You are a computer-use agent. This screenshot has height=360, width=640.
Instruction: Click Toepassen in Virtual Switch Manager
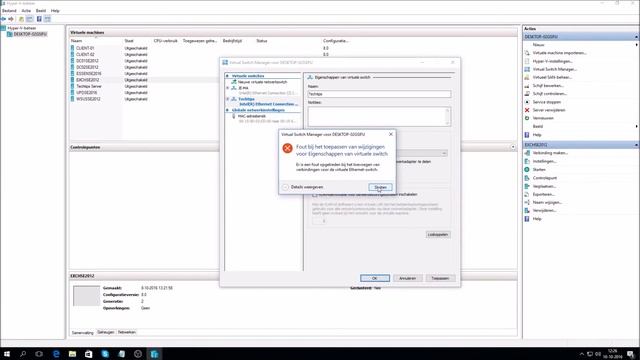coord(440,278)
